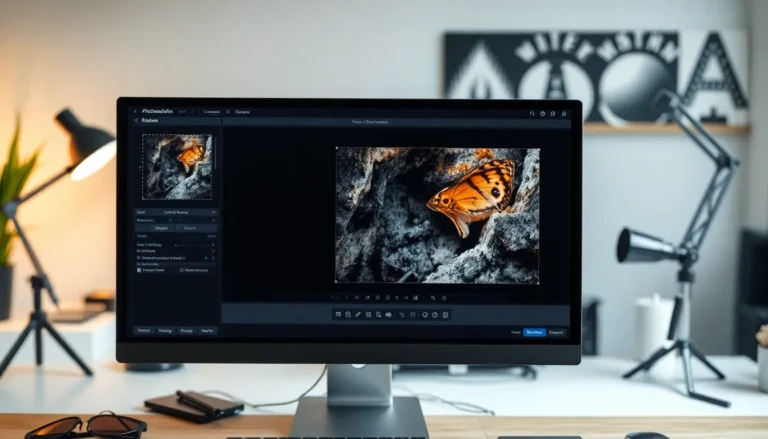Click the clock-like circle icon in bottom toolbar
Viewport: 768px width, 439px height.
(x=425, y=314)
